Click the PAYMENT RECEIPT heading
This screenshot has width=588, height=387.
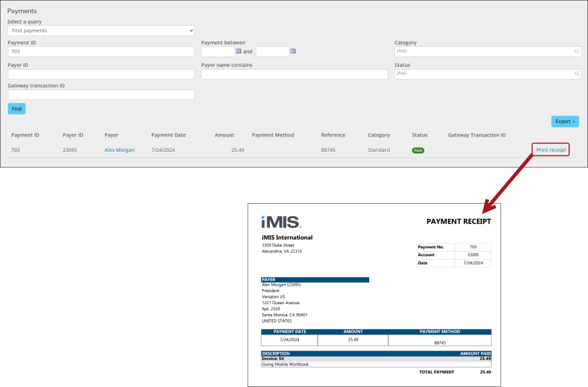[x=459, y=221]
